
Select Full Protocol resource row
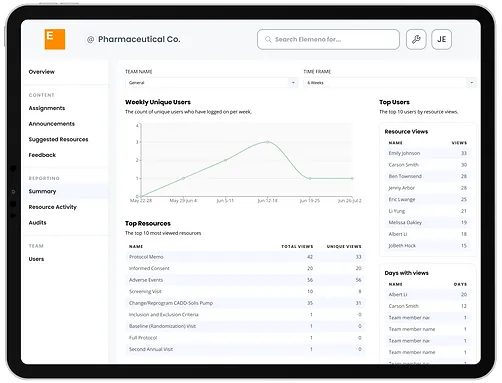point(245,338)
